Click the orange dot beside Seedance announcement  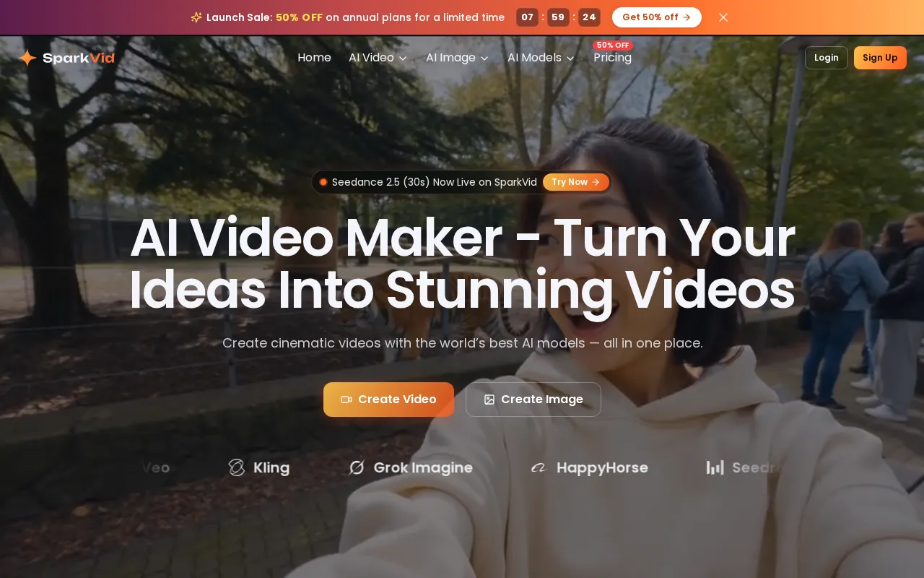pyautogui.click(x=323, y=182)
